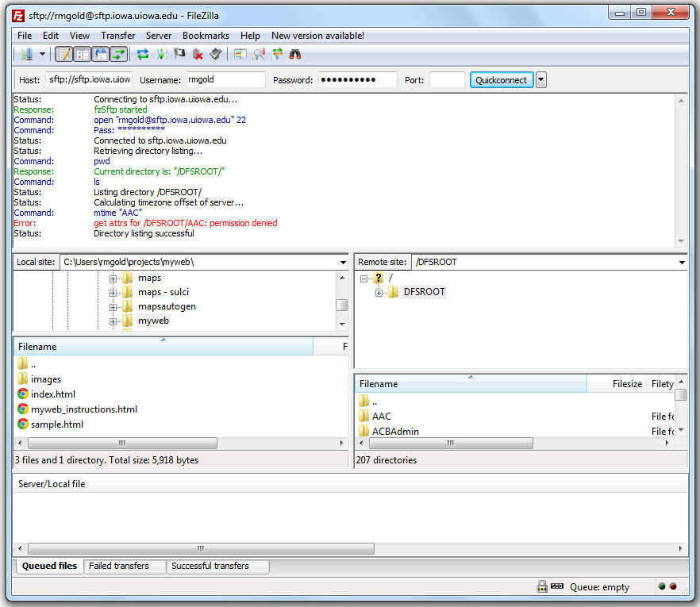Toggle directory comparison
Viewport: 700px width, 607px height.
tap(259, 55)
